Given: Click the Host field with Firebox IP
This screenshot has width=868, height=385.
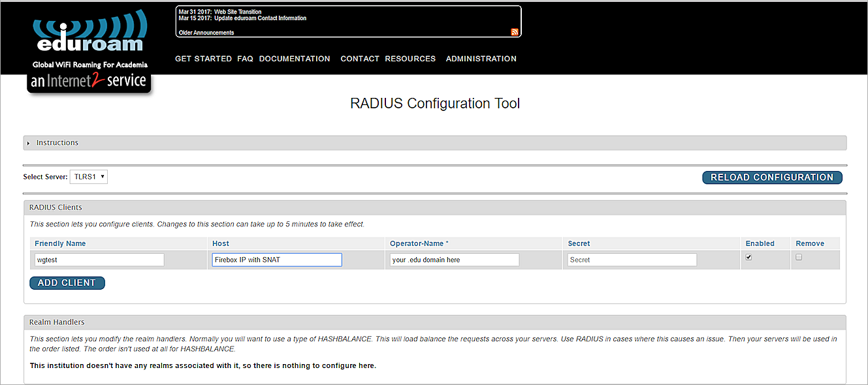Looking at the screenshot, I should point(277,260).
